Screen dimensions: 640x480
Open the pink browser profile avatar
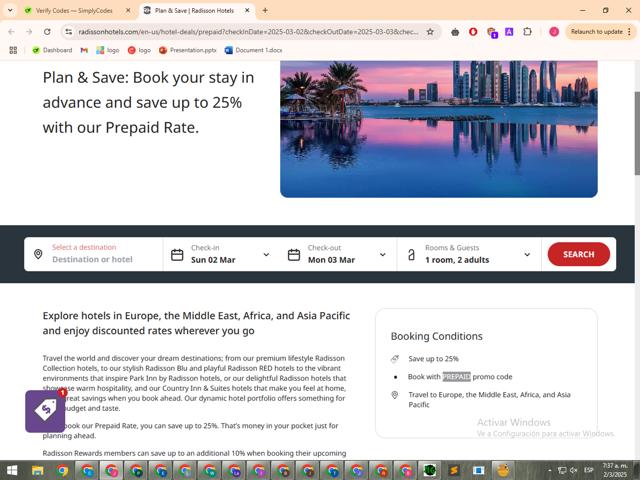[x=554, y=31]
